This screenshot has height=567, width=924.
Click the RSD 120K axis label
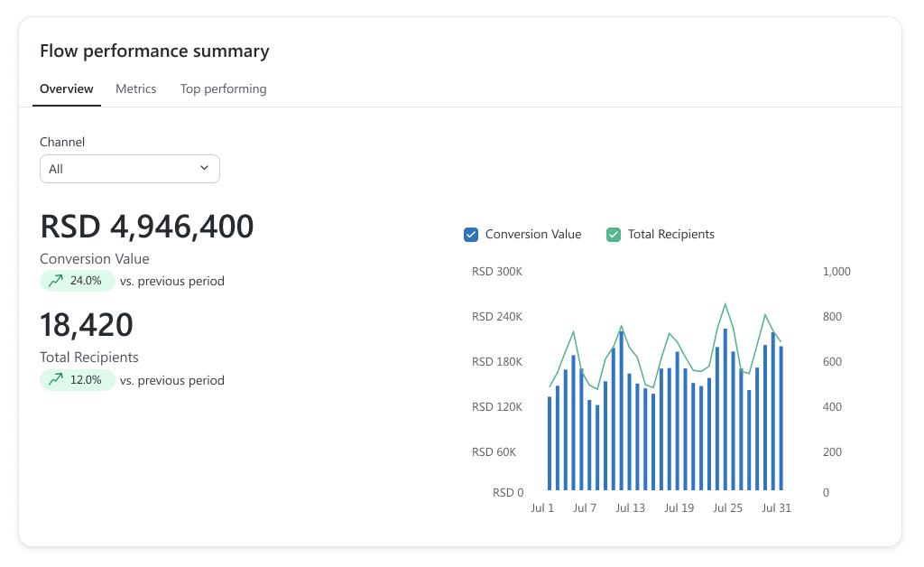pyautogui.click(x=497, y=406)
